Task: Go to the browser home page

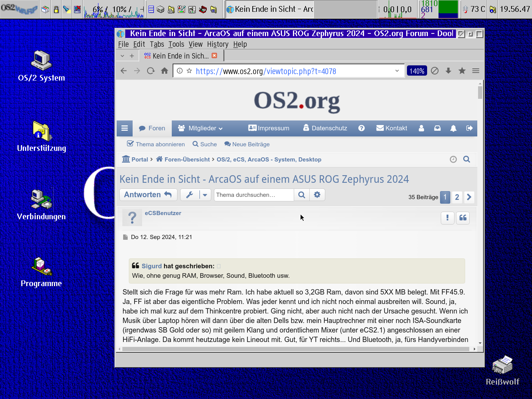Action: click(x=165, y=71)
